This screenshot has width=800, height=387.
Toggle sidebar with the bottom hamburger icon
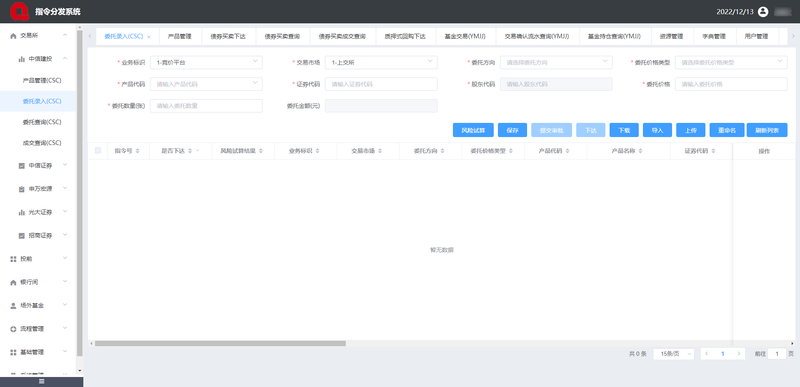tap(41, 381)
